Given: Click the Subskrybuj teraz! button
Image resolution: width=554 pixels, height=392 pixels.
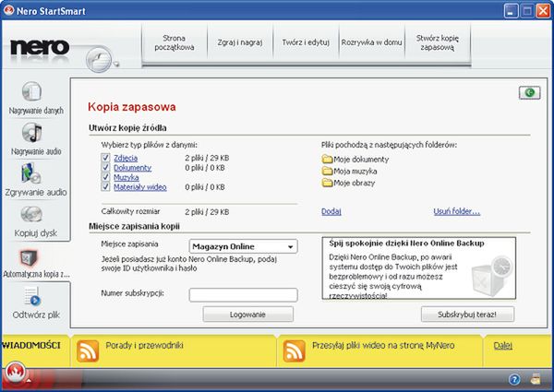Looking at the screenshot, I should pyautogui.click(x=467, y=315).
